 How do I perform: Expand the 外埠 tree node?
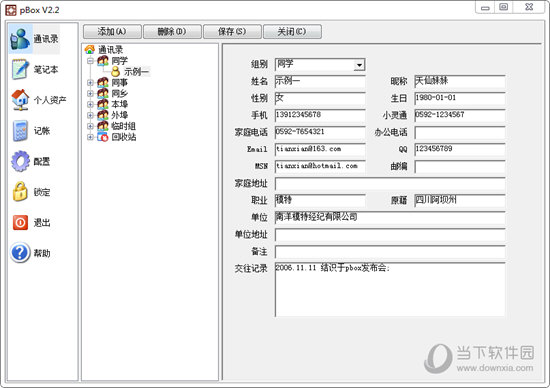[x=90, y=115]
